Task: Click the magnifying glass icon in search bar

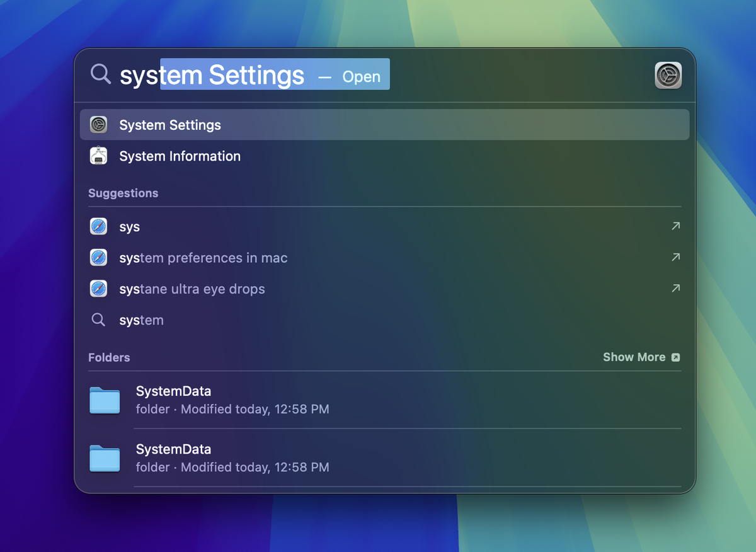Action: [x=101, y=74]
